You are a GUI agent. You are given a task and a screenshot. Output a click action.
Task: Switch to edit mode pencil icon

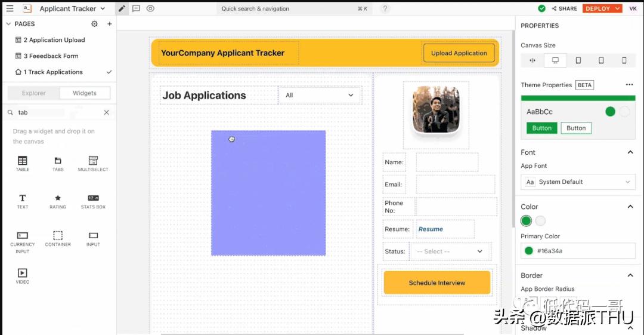point(122,8)
